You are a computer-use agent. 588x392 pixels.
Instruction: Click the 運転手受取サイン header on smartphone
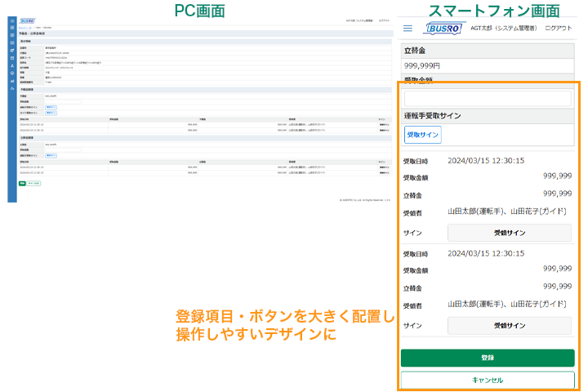[x=488, y=116]
